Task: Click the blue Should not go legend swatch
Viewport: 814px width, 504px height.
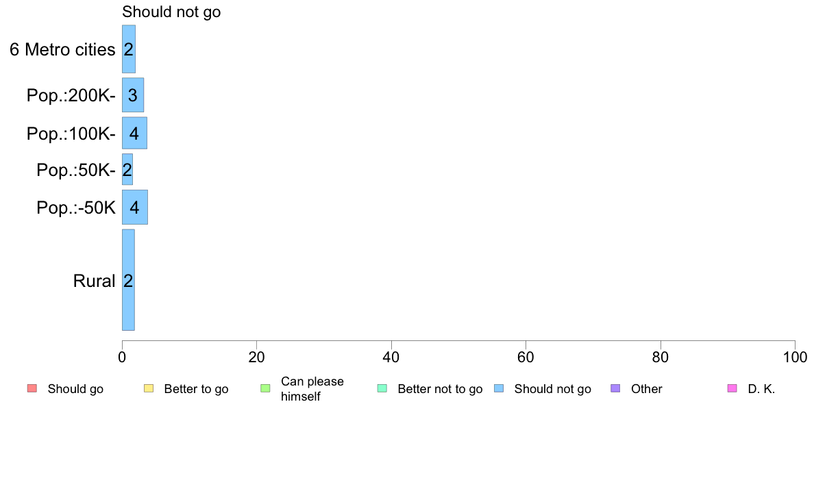Action: [499, 388]
